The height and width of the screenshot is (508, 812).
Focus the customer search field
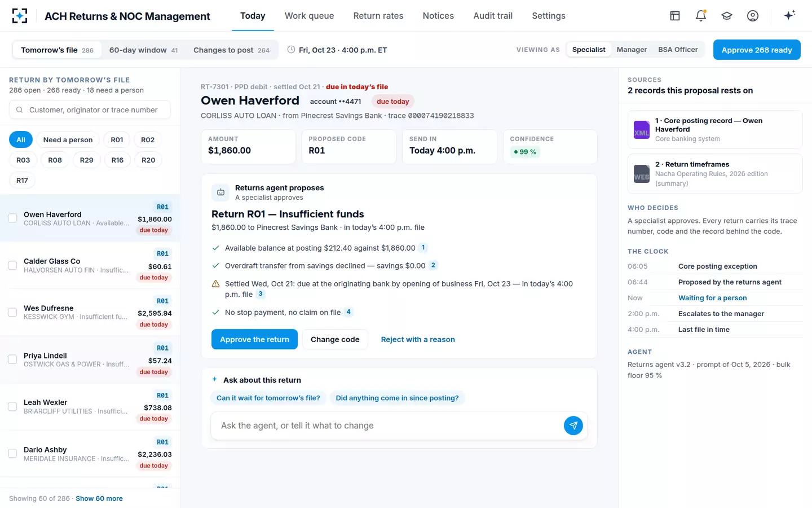(90, 110)
